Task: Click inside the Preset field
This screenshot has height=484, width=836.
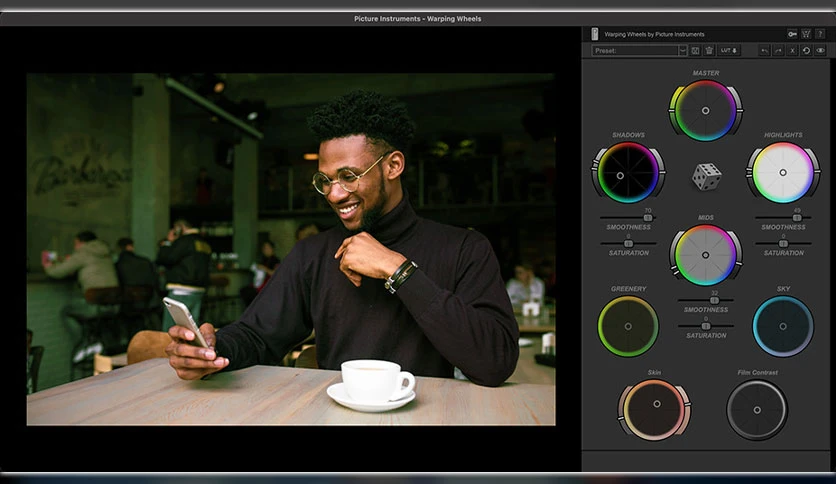Action: coord(635,51)
